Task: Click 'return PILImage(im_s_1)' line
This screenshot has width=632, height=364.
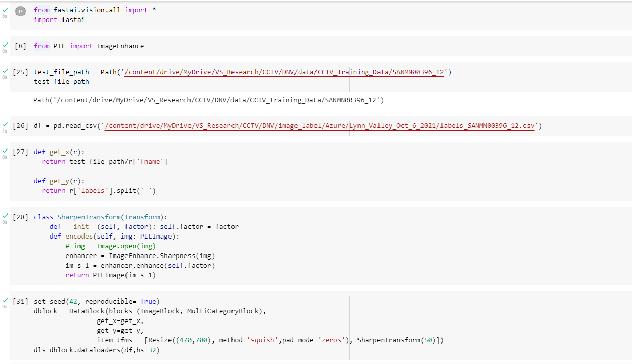Action: click(111, 275)
